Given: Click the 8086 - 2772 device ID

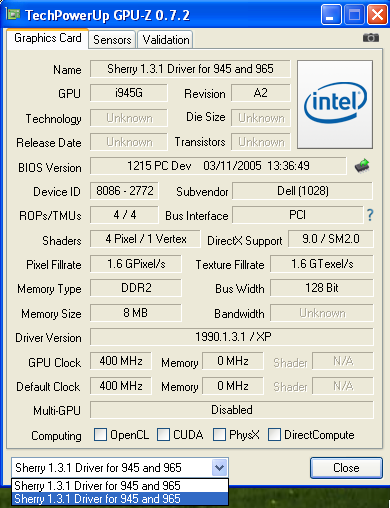Looking at the screenshot, I should point(124,191).
